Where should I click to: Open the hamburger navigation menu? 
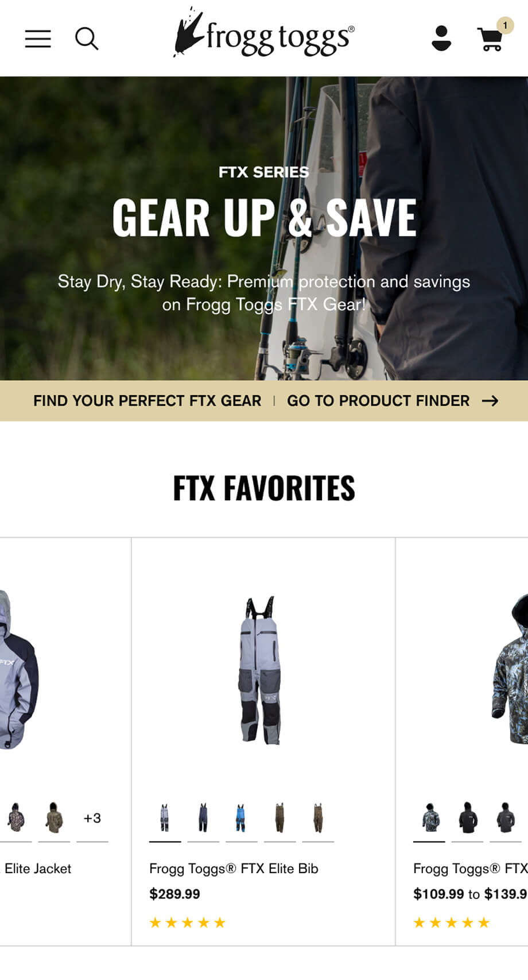click(x=38, y=38)
